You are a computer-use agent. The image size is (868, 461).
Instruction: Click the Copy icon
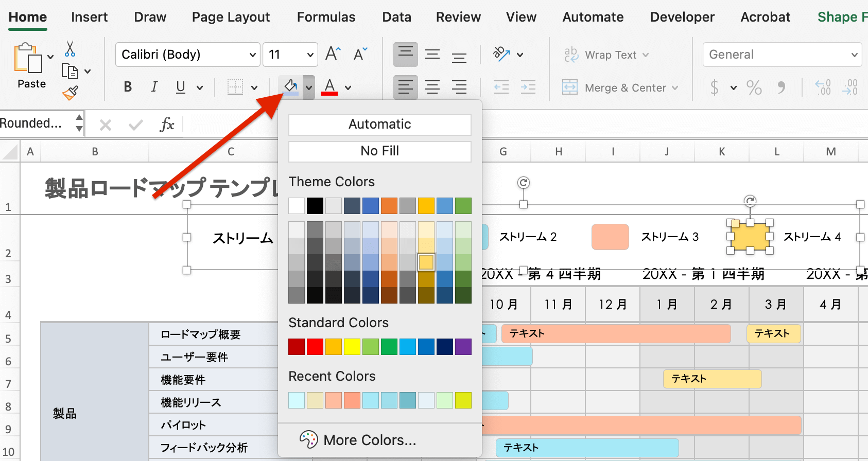point(70,71)
